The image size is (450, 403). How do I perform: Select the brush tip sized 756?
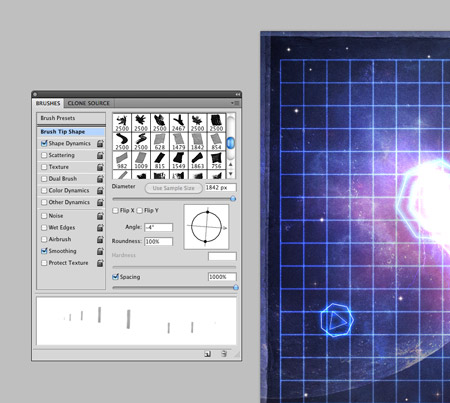click(x=216, y=160)
